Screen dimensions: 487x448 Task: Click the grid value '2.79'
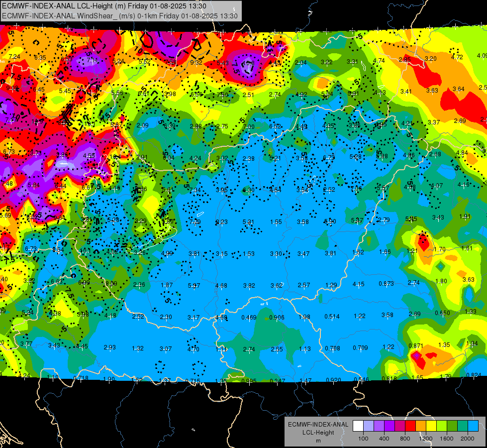pos(384,220)
